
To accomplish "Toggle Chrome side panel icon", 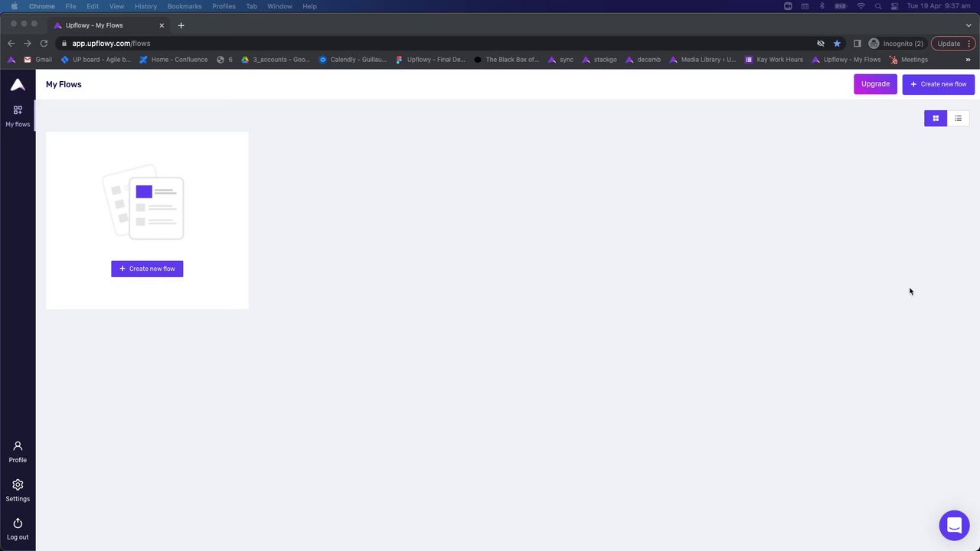I will point(857,44).
